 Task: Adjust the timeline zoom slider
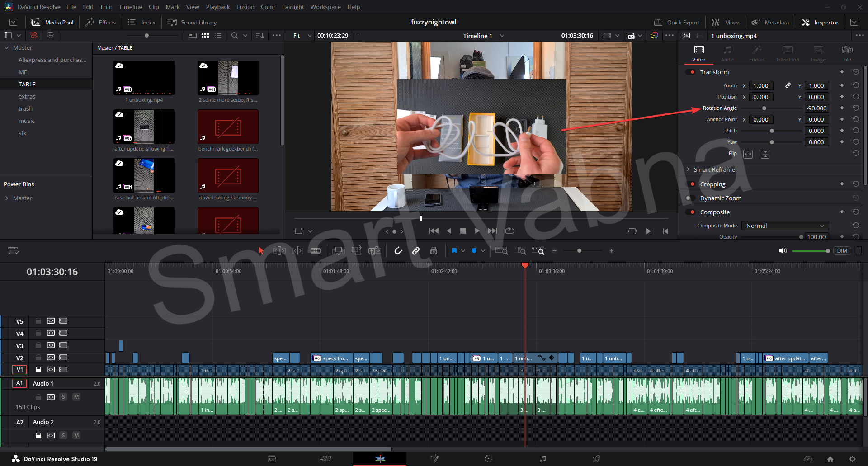pyautogui.click(x=579, y=251)
